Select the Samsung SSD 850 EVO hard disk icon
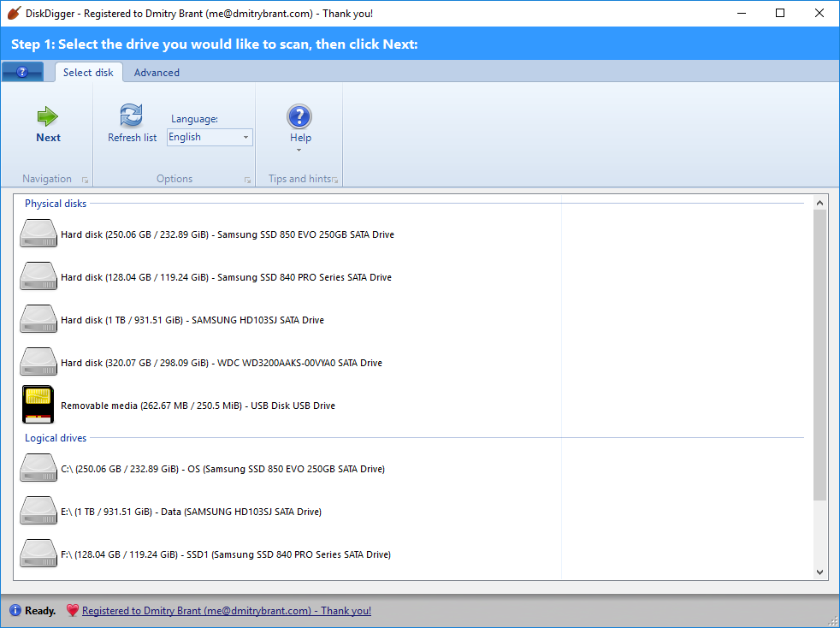840x628 pixels. click(x=38, y=234)
